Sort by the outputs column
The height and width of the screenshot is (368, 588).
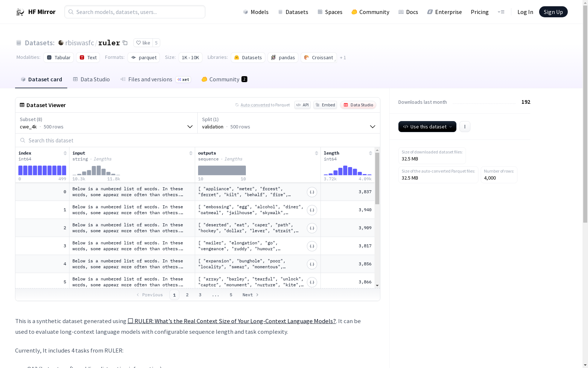pos(316,153)
